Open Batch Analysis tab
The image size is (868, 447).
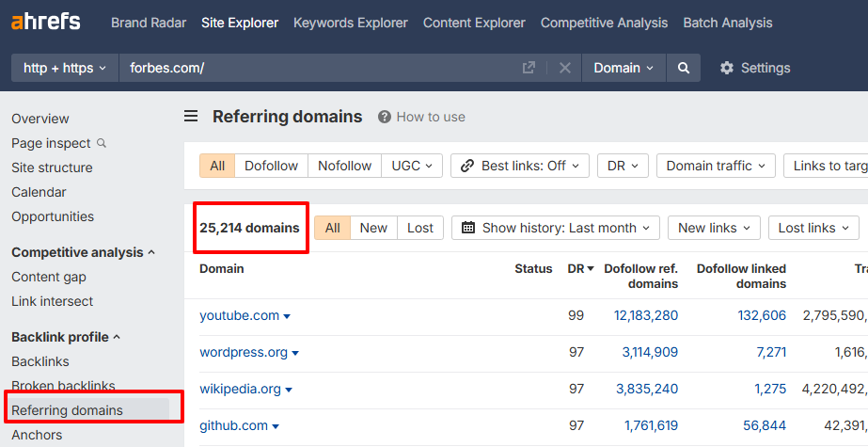pyautogui.click(x=727, y=23)
